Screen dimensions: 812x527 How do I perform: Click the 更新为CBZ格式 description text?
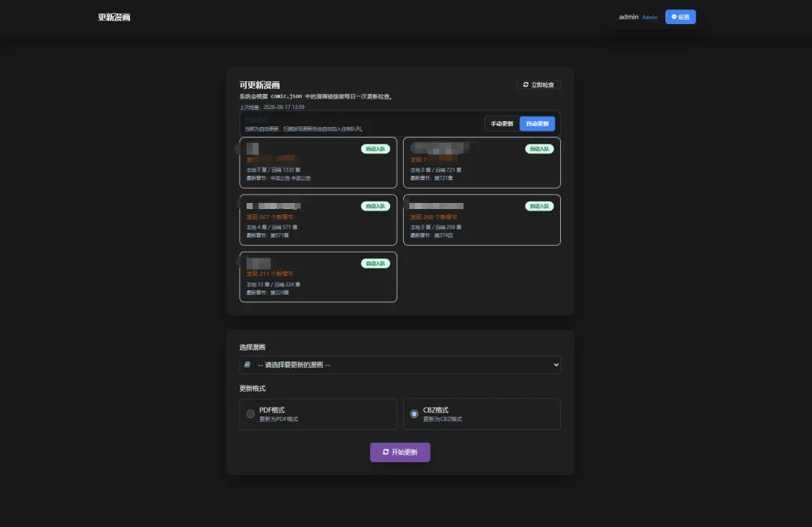click(x=442, y=419)
